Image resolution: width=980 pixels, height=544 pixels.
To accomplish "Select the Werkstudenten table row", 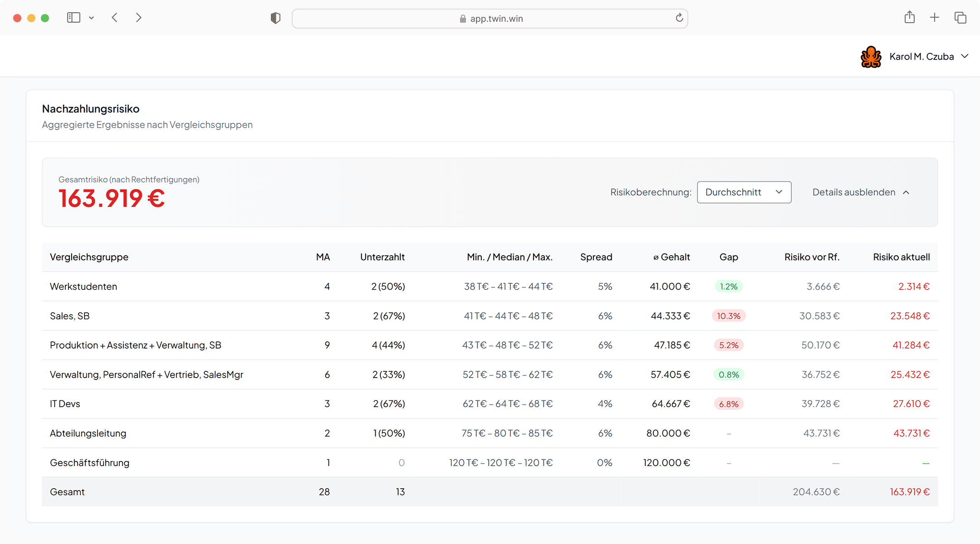I will click(x=83, y=287).
